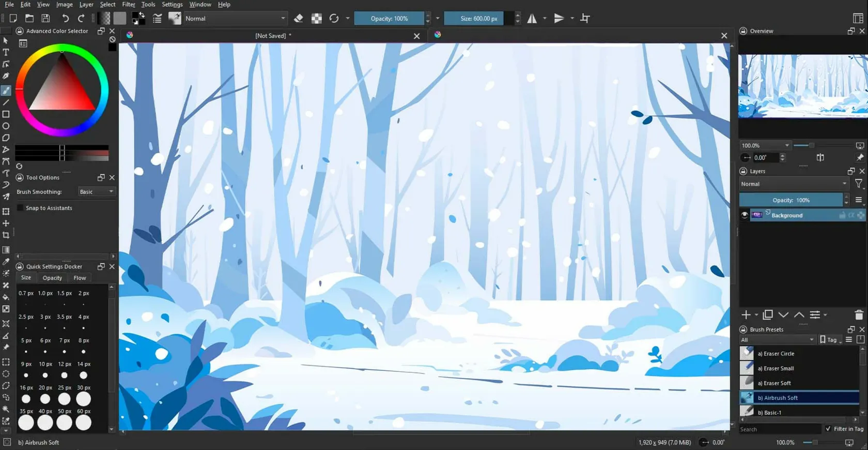
Task: Open the brush presets All tag dropdown
Action: (x=777, y=340)
